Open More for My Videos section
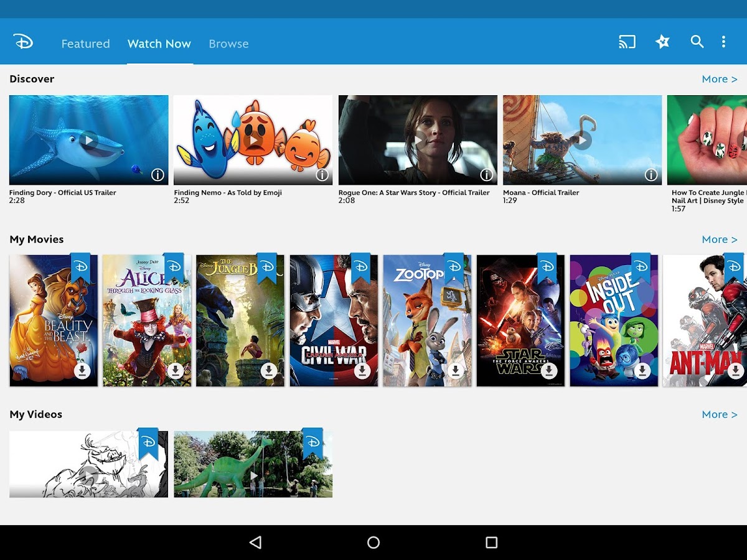 [x=720, y=414]
